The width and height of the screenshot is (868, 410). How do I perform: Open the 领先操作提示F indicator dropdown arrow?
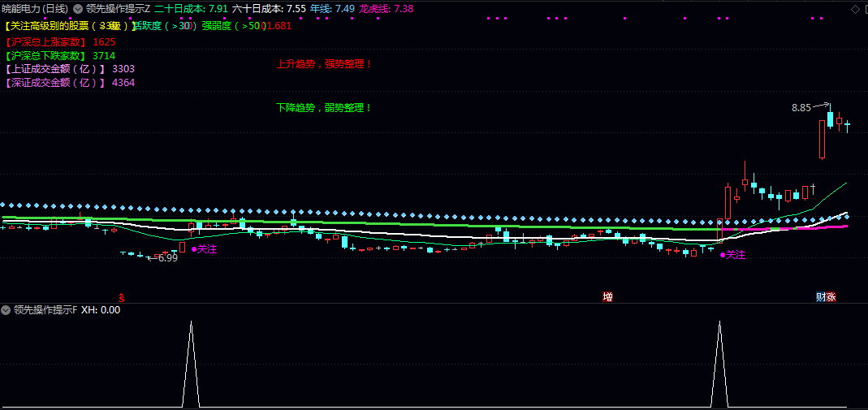tap(6, 310)
